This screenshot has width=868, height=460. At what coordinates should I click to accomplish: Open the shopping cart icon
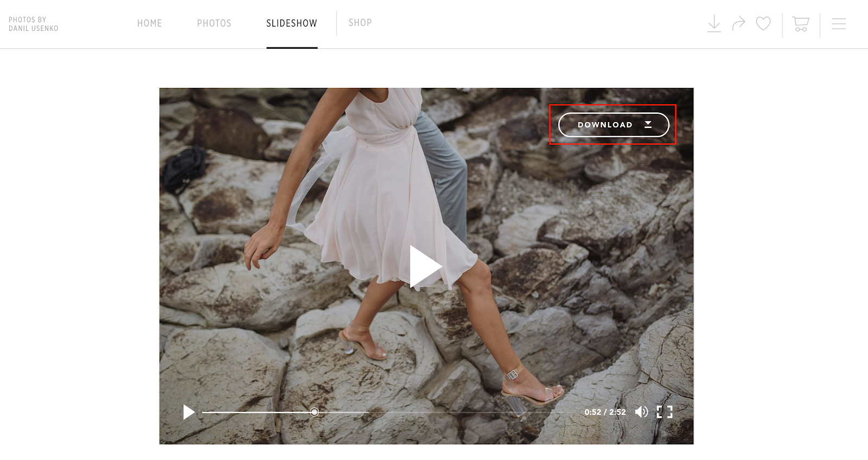coord(801,24)
